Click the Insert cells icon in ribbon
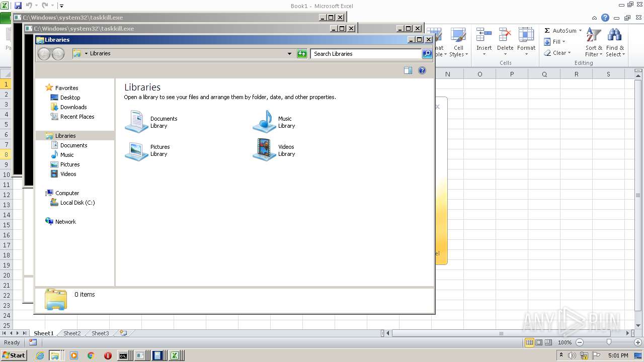Viewport: 644px width, 362px height. coord(484,35)
